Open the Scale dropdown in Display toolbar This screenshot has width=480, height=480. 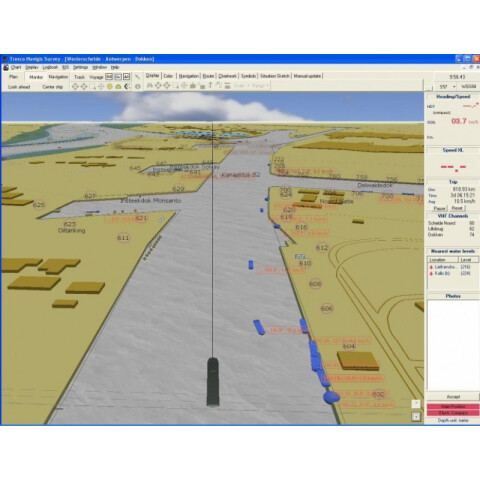point(242,86)
